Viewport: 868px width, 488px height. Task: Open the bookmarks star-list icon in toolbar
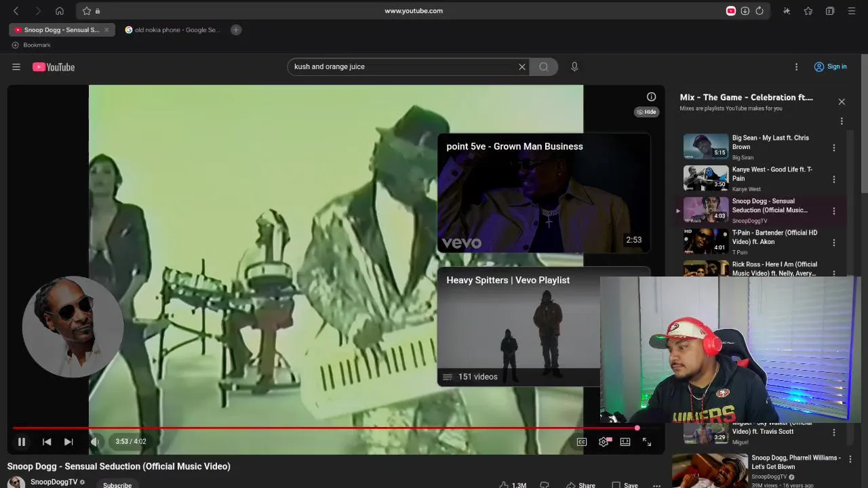pos(808,11)
